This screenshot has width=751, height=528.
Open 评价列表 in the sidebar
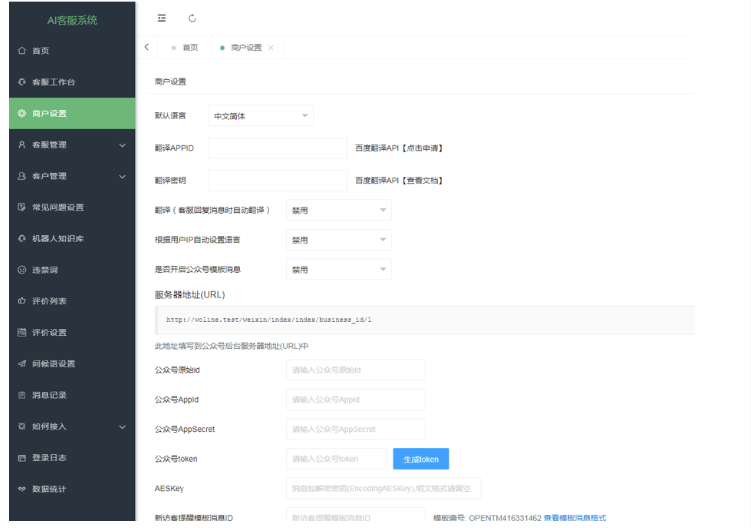pos(72,301)
